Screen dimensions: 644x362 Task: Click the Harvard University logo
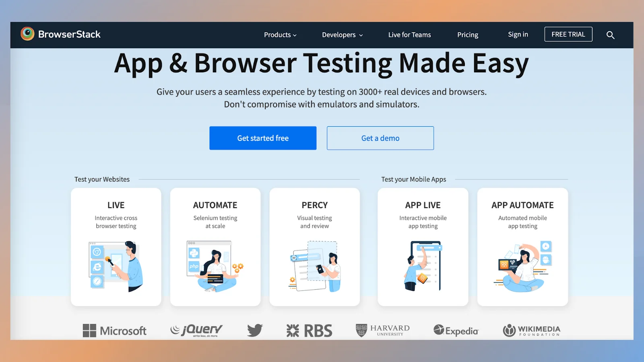point(383,330)
